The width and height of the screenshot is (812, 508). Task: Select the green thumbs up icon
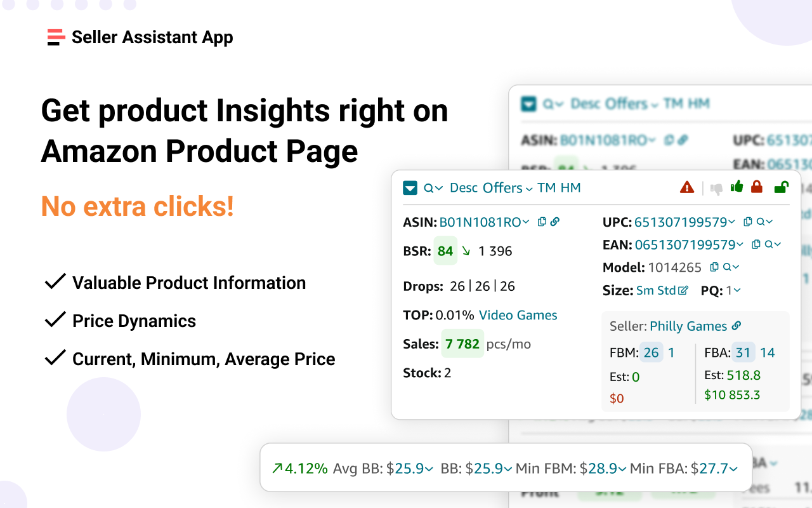tap(737, 187)
